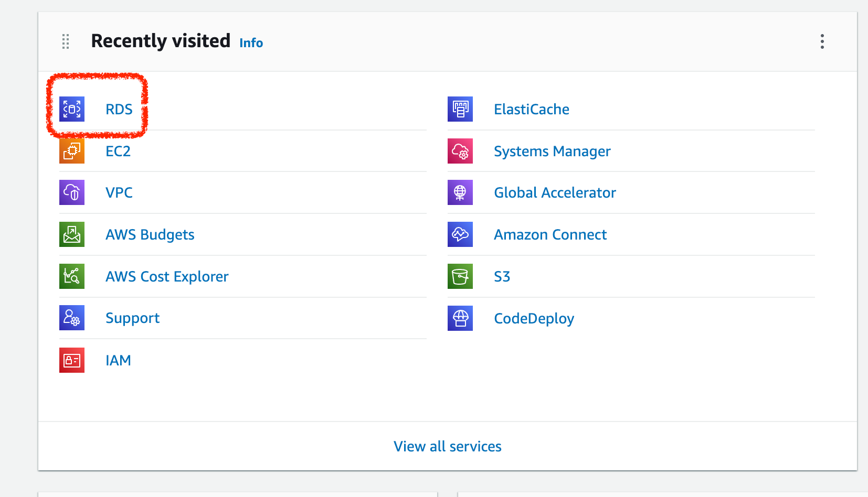
Task: Open the RDS link
Action: 119,109
